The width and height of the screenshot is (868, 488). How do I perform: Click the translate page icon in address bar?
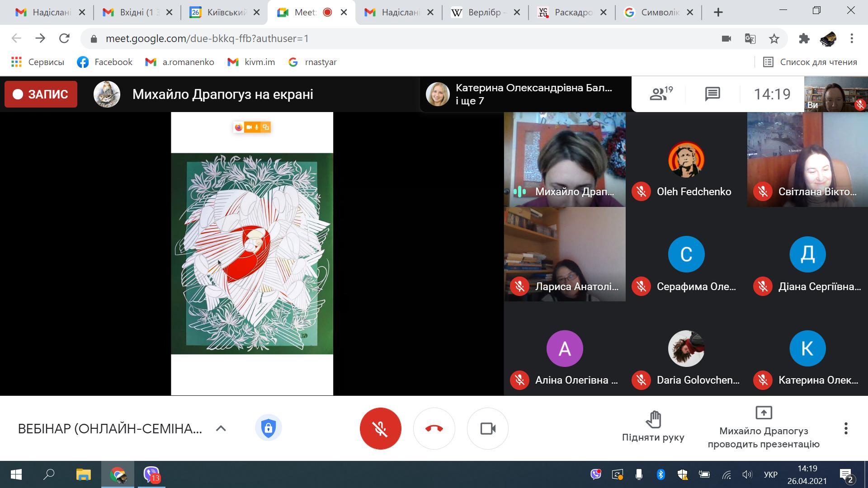coord(750,39)
